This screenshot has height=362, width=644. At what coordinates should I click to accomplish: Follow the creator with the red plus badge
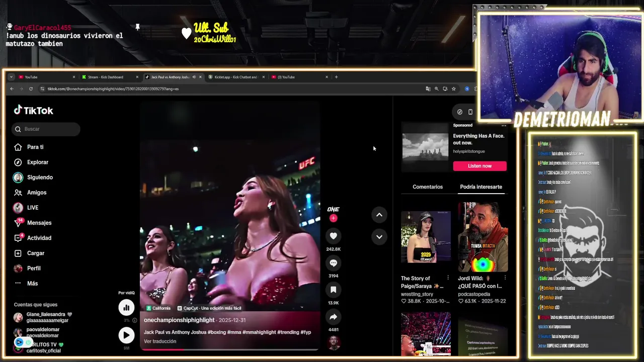[x=333, y=218]
